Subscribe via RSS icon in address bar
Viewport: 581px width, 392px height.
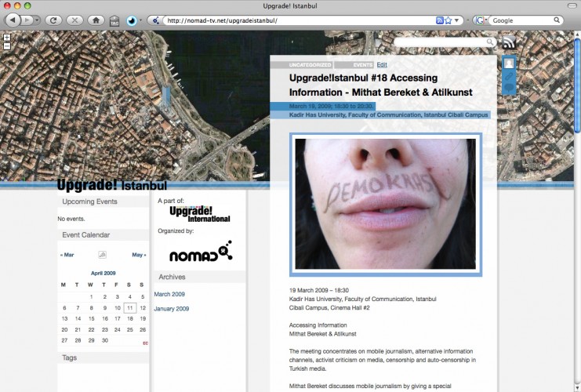pos(439,20)
